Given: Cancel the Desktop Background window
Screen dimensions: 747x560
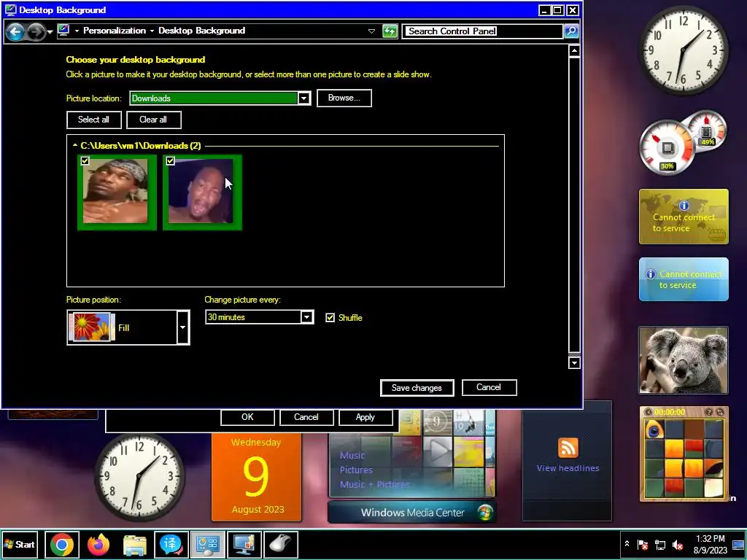Looking at the screenshot, I should (489, 387).
